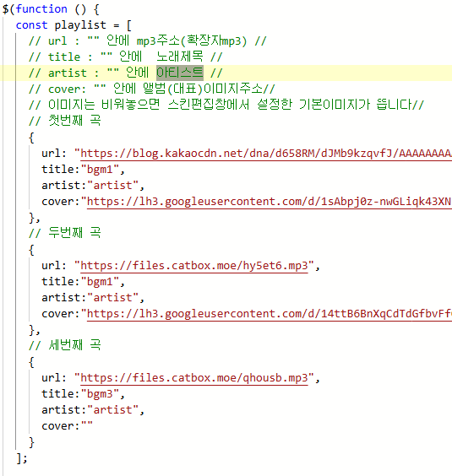Click the comment about 앨범(대표)이미지주소
The image size is (452, 476).
click(152, 89)
